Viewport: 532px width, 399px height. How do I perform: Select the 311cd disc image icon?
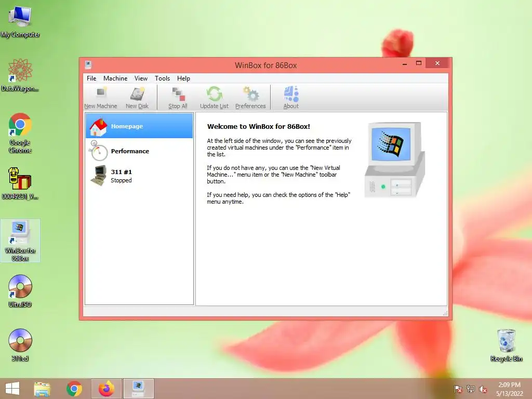20,345
